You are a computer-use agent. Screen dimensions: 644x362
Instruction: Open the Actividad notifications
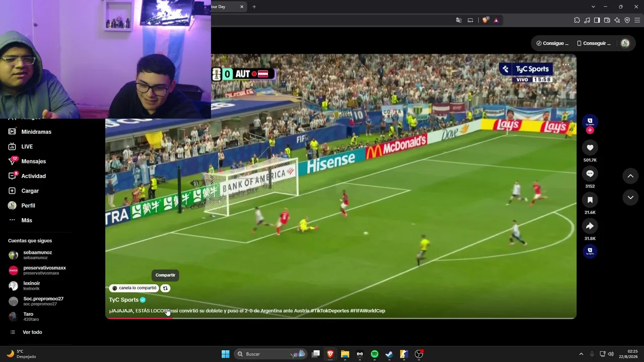[x=27, y=176]
